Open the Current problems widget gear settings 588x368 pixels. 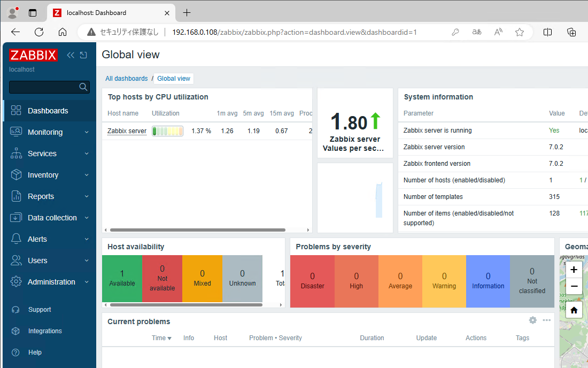532,320
